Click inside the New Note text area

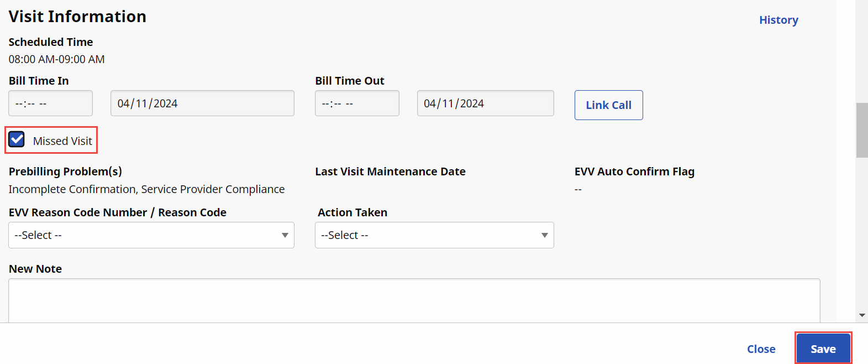pyautogui.click(x=413, y=300)
